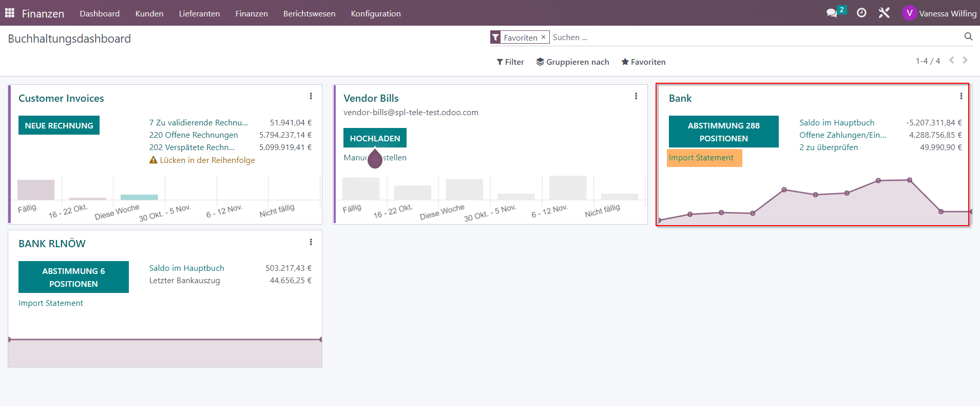Open the BANK RLNÖW title link

pyautogui.click(x=52, y=244)
